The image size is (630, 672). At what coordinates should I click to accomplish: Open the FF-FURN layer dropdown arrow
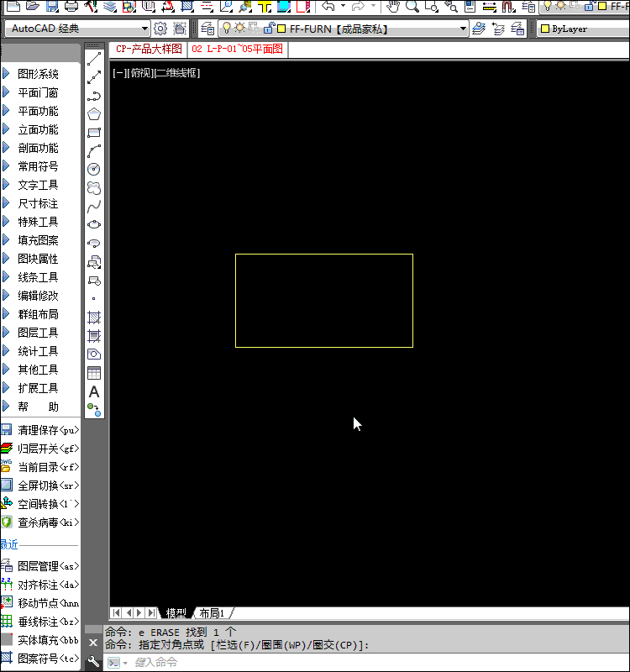(x=463, y=29)
